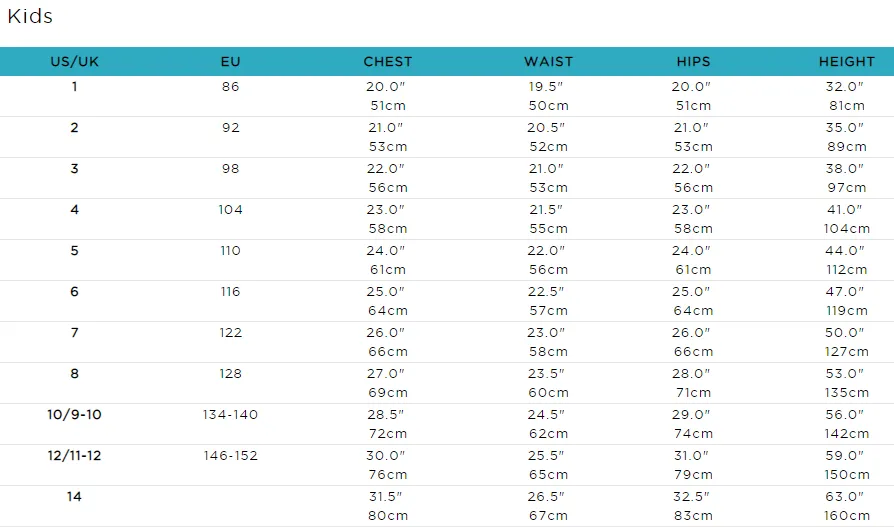Click the 19.5" waist measurement
Viewport: 894px width, 527px height.
click(x=546, y=87)
